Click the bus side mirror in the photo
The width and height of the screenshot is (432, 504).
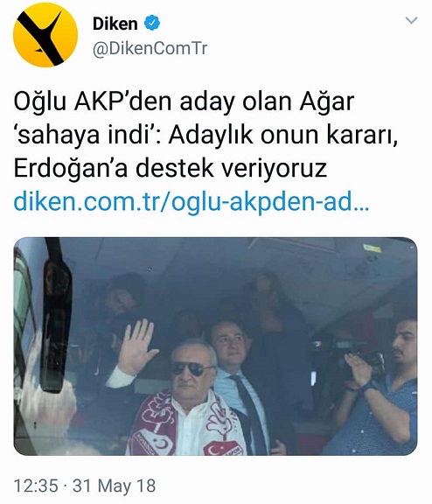click(x=56, y=325)
